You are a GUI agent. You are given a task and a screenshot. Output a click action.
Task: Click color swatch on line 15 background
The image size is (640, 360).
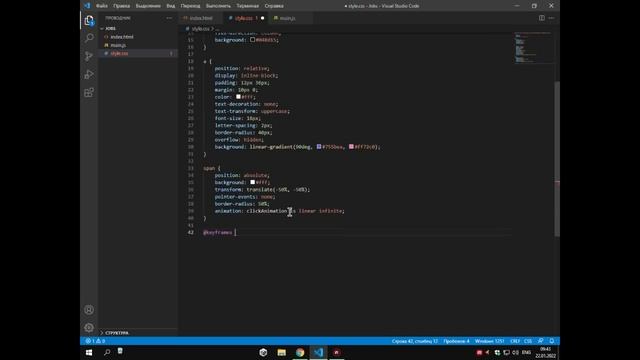(253, 40)
